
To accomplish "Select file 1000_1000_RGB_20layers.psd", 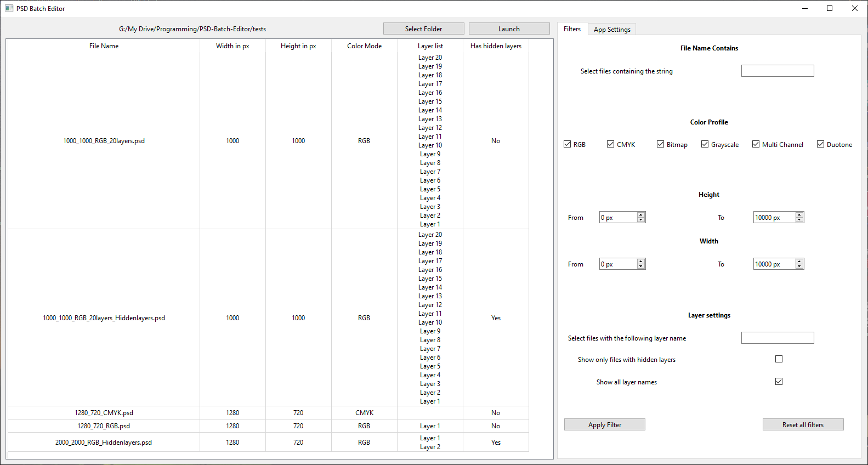I will click(104, 141).
